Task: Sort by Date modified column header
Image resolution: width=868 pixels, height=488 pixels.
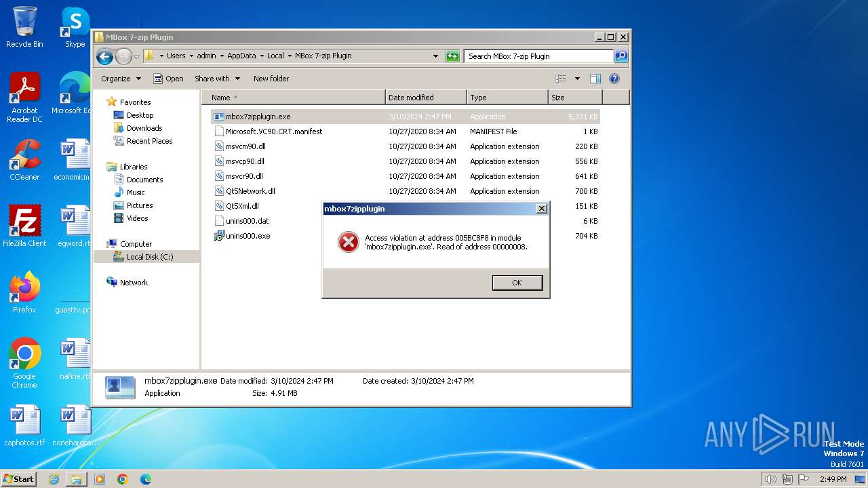Action: [x=426, y=98]
